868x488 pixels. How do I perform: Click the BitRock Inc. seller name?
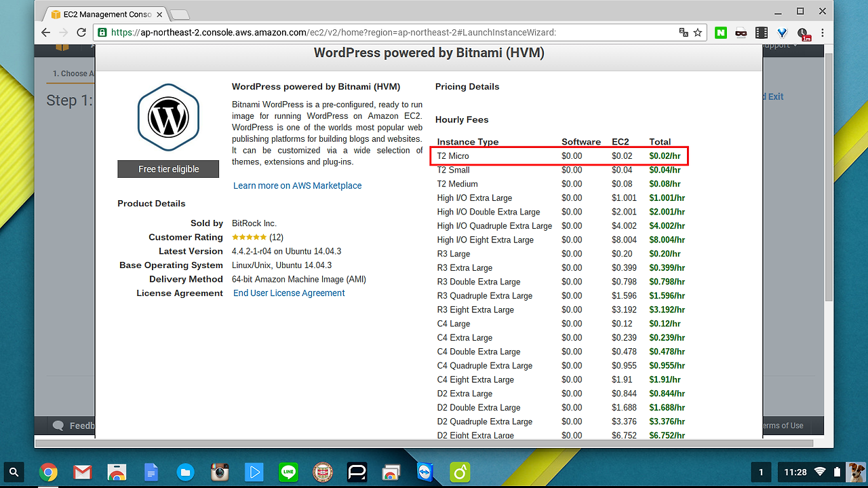pos(254,223)
